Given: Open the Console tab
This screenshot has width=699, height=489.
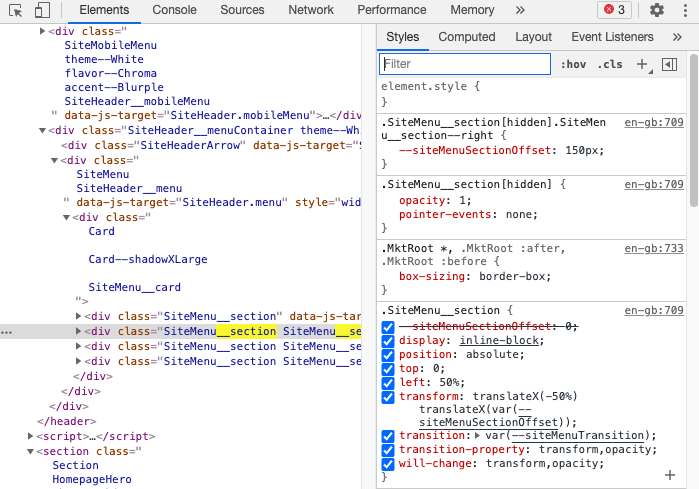Looking at the screenshot, I should click(174, 10).
